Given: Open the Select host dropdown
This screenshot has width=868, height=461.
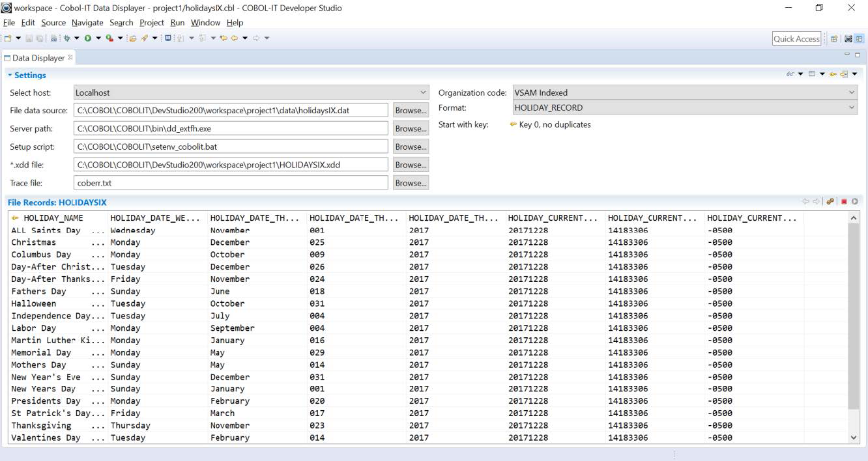Looking at the screenshot, I should [x=424, y=92].
